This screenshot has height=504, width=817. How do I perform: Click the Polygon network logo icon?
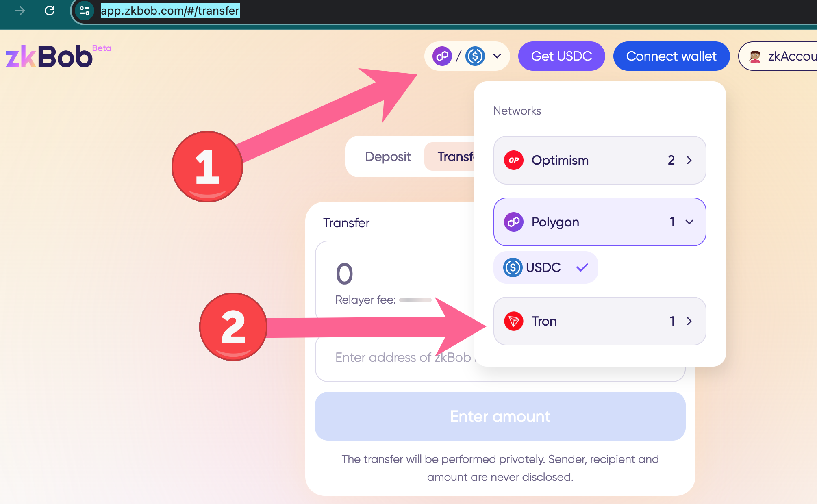tap(514, 222)
